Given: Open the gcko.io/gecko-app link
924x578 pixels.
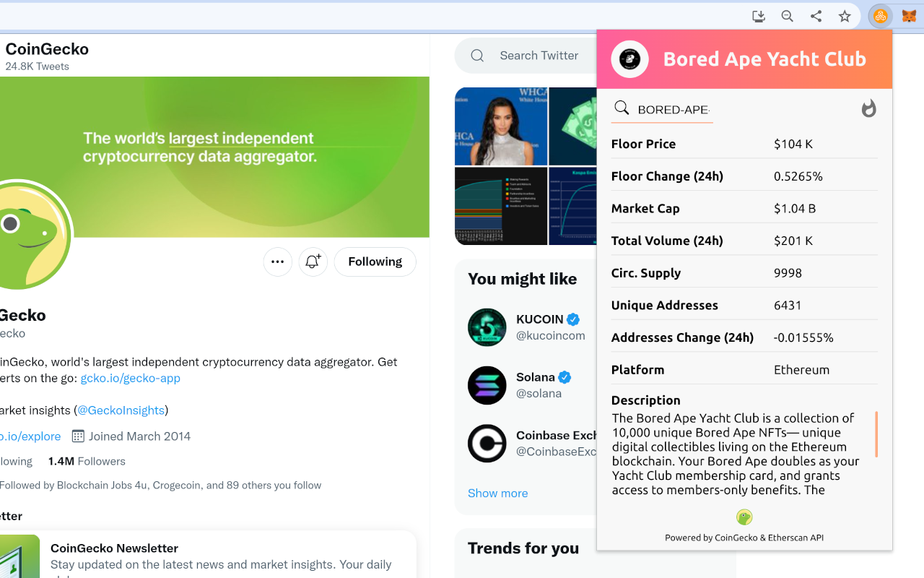Looking at the screenshot, I should pyautogui.click(x=131, y=378).
